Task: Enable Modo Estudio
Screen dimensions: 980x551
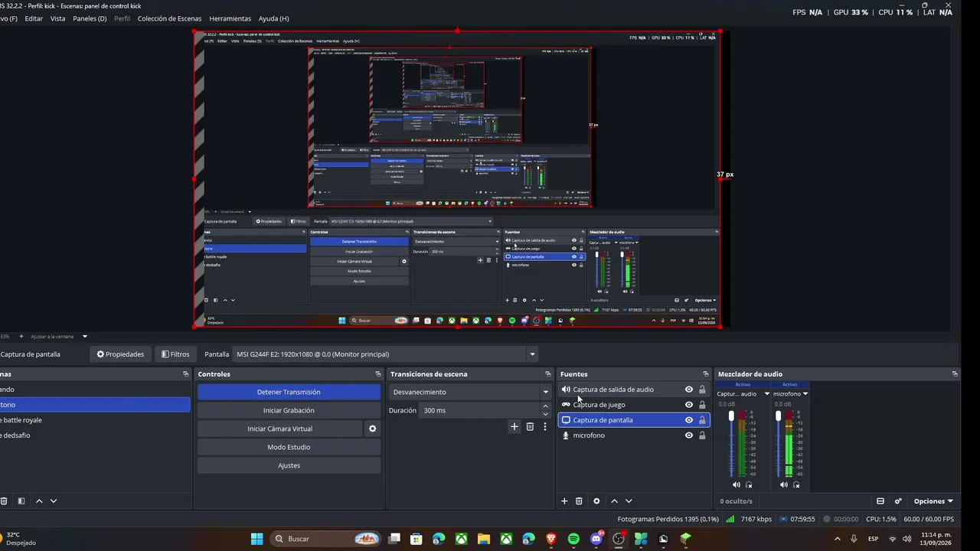Action: (289, 447)
